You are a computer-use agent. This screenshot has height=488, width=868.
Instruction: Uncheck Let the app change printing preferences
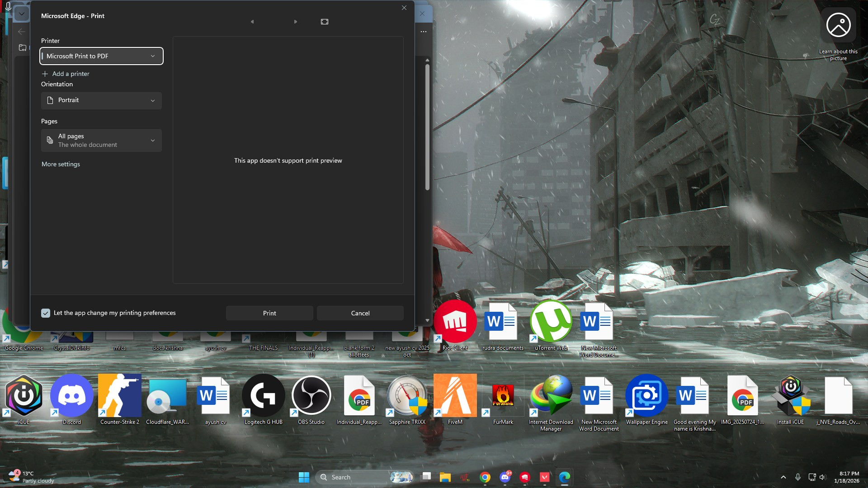[x=46, y=313]
